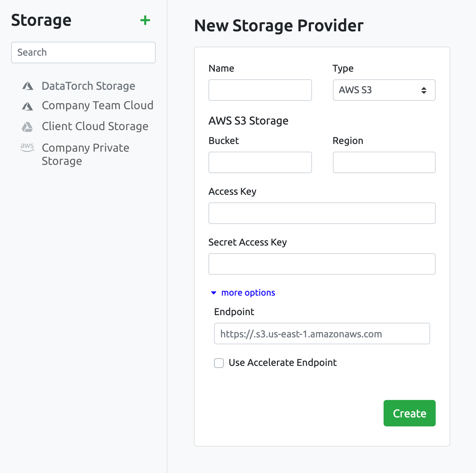Collapse the more options section
Image resolution: width=476 pixels, height=473 pixels.
tap(248, 292)
